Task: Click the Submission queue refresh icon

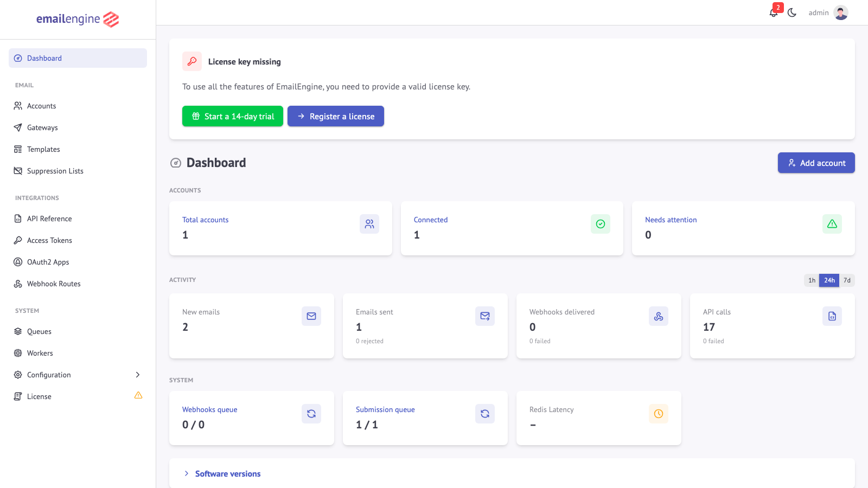Action: pyautogui.click(x=485, y=414)
